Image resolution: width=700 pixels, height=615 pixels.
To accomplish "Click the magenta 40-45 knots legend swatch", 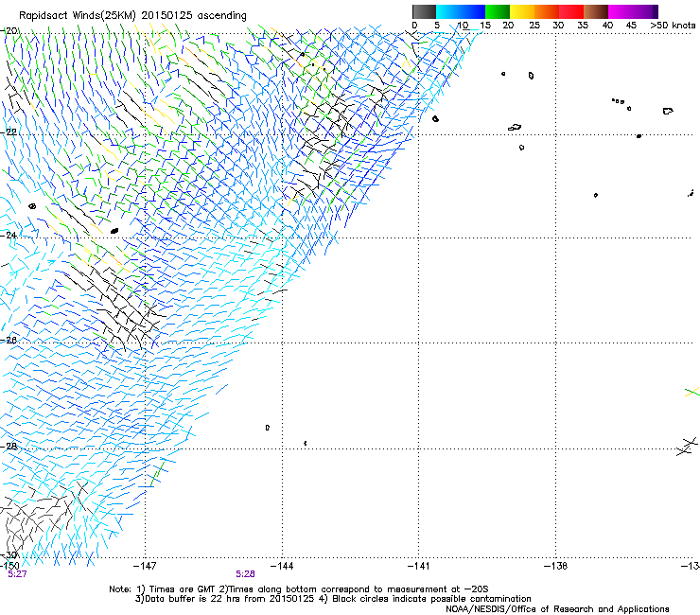I will tap(621, 11).
